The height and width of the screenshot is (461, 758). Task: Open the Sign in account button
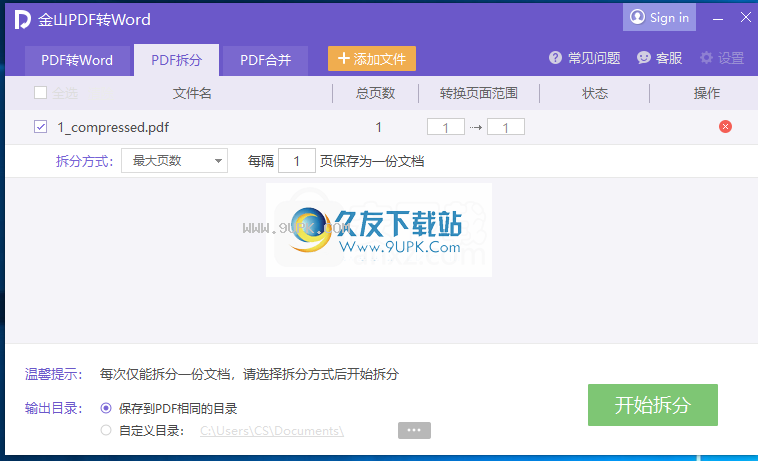(659, 17)
